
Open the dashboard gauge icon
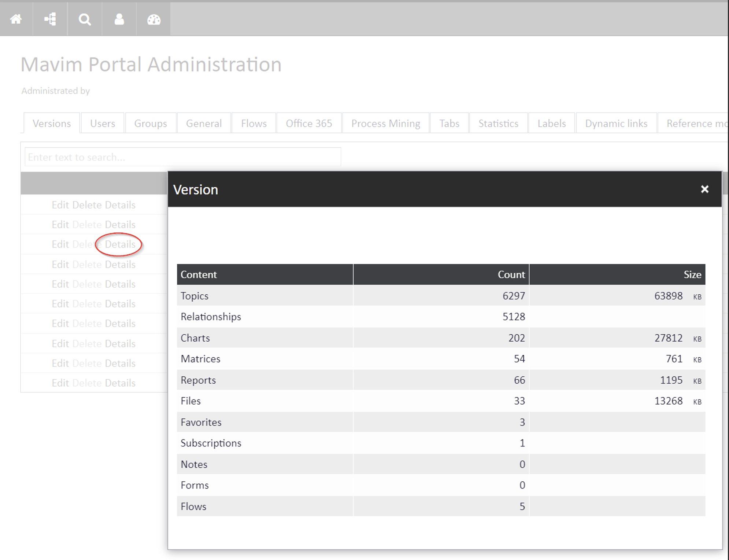[x=153, y=19]
